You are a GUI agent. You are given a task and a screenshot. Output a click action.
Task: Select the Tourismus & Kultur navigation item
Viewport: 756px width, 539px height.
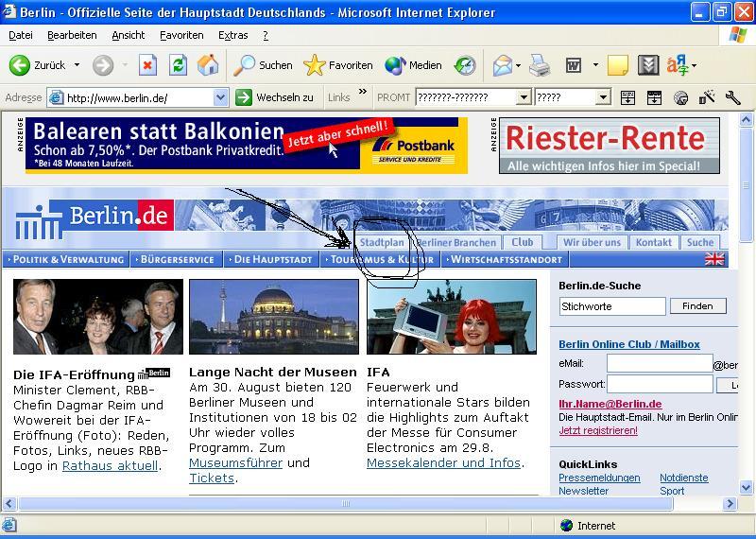tap(382, 259)
